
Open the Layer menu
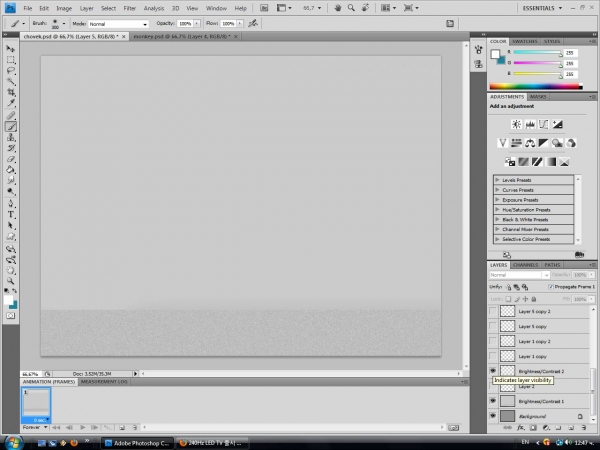tap(86, 8)
